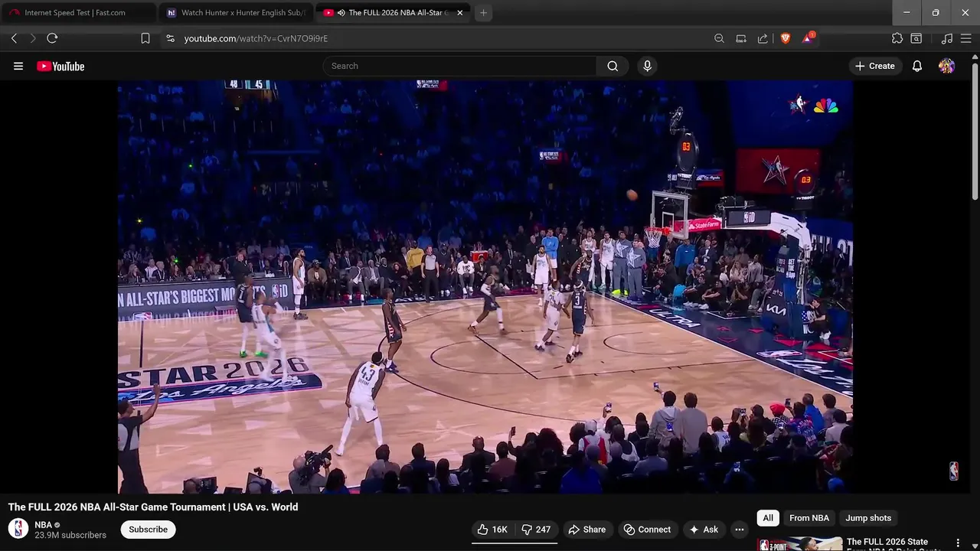Click the Share button under video
This screenshot has width=980, height=551.
pos(586,530)
